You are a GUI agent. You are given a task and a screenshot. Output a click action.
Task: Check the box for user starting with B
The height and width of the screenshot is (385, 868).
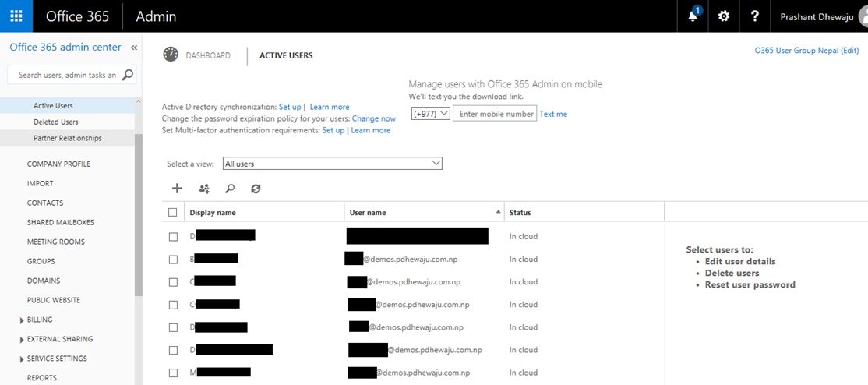173,260
